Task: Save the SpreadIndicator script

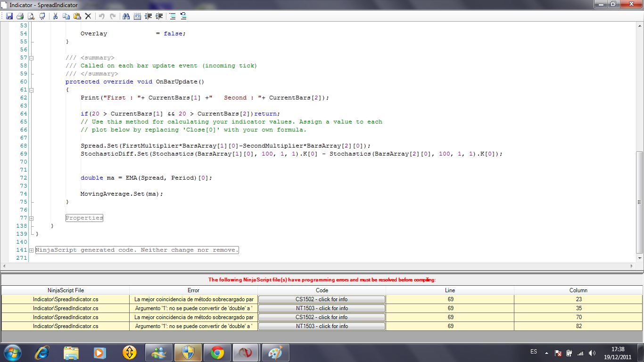Action: [x=9, y=16]
